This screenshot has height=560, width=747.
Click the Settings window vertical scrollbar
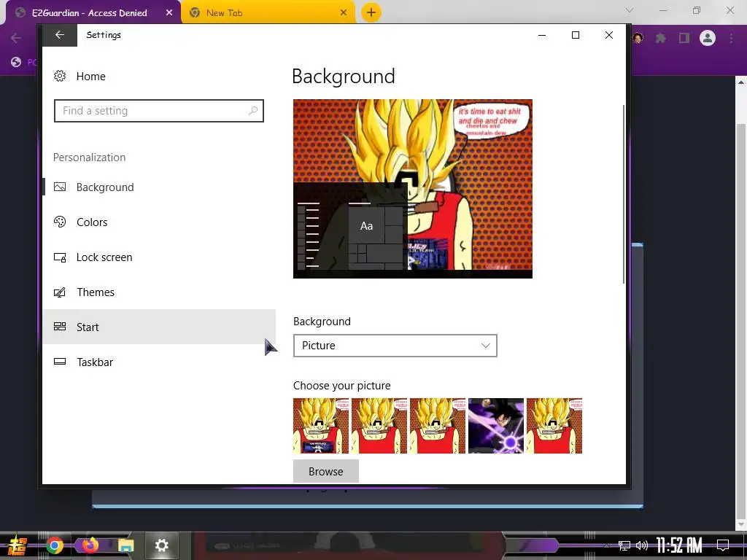(623, 194)
